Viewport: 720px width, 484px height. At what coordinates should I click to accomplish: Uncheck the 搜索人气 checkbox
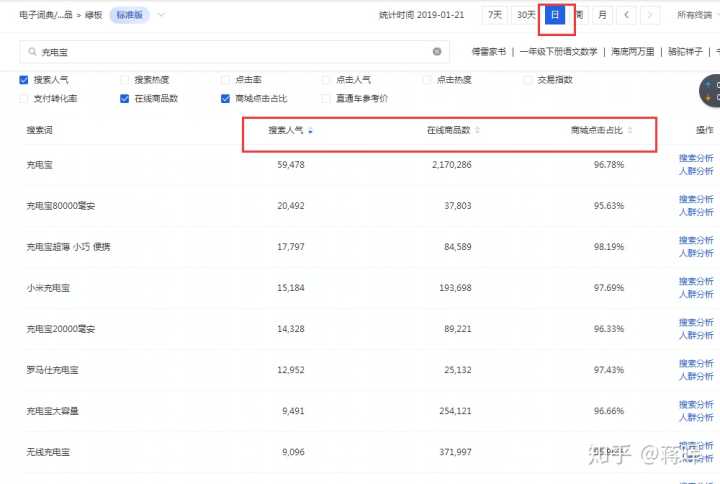24,79
